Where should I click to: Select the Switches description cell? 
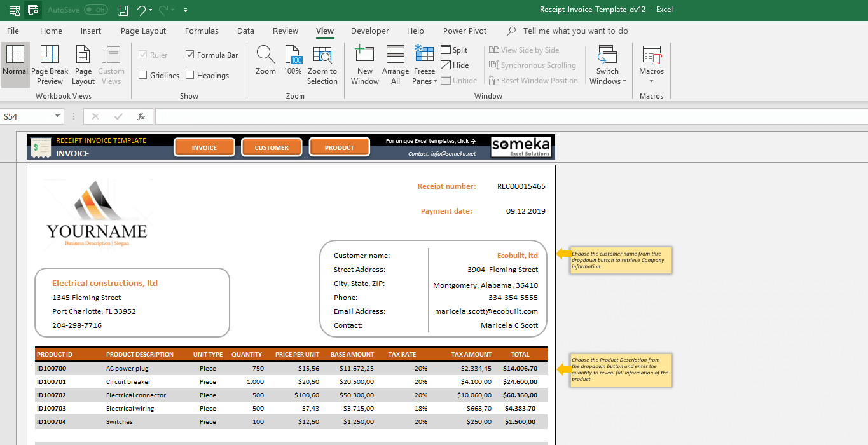[x=120, y=422]
